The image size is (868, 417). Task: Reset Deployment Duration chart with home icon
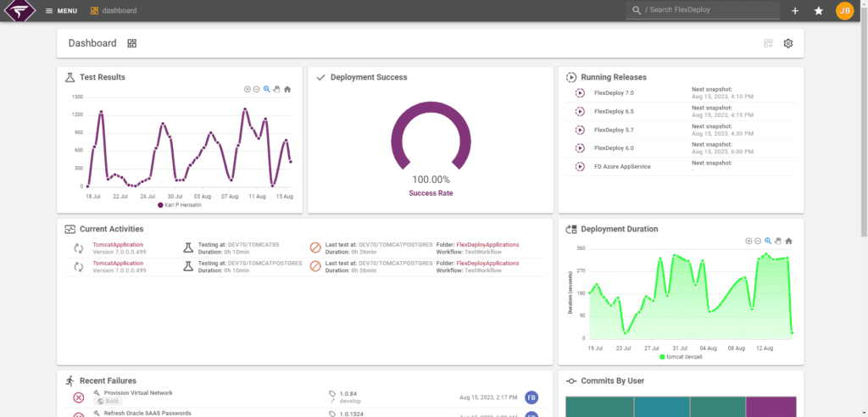(789, 241)
